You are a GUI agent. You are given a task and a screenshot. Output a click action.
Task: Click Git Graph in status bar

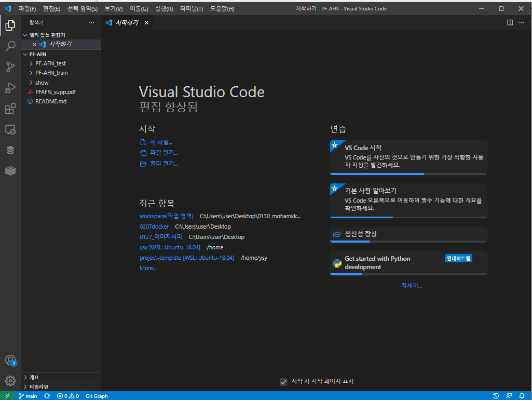coord(97,396)
